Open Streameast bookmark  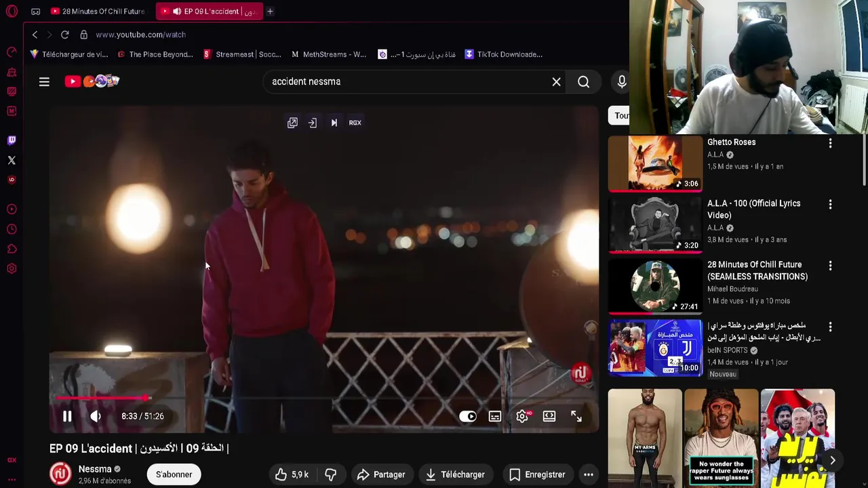(x=242, y=54)
